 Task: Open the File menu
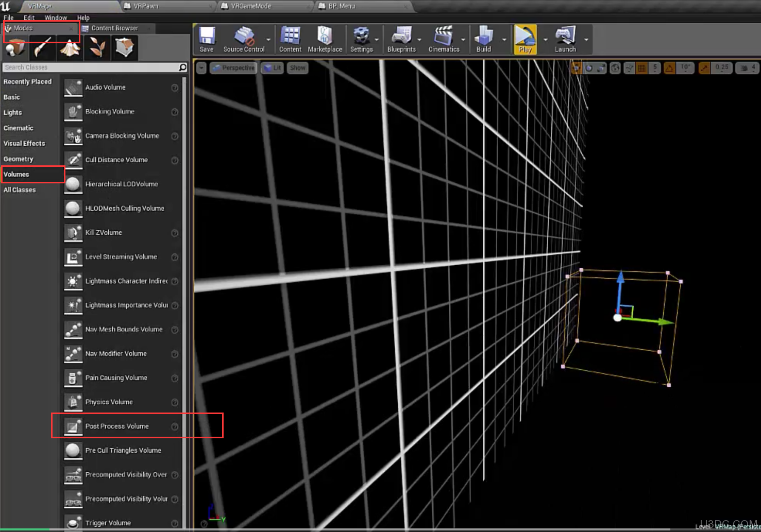point(9,18)
